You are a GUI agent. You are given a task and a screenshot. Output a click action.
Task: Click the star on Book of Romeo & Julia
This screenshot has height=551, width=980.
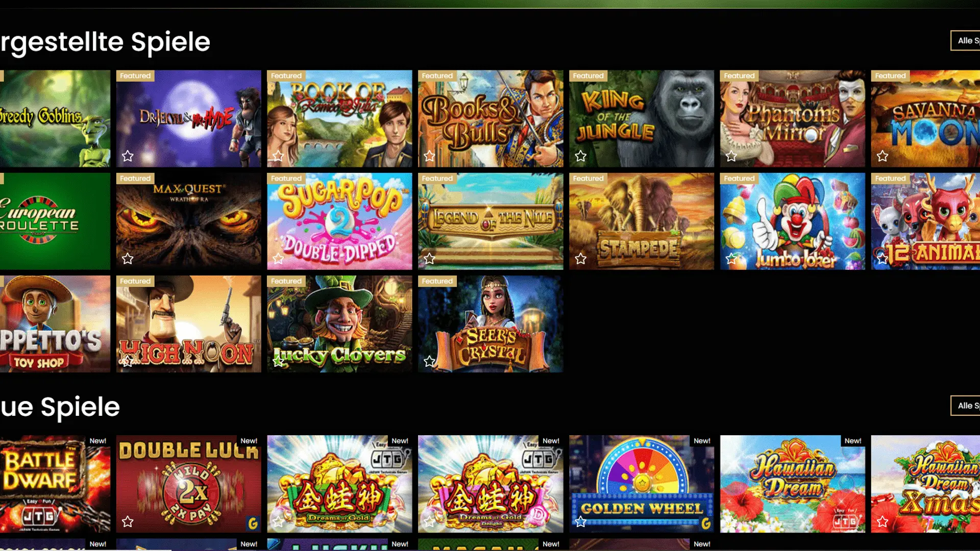point(278,156)
